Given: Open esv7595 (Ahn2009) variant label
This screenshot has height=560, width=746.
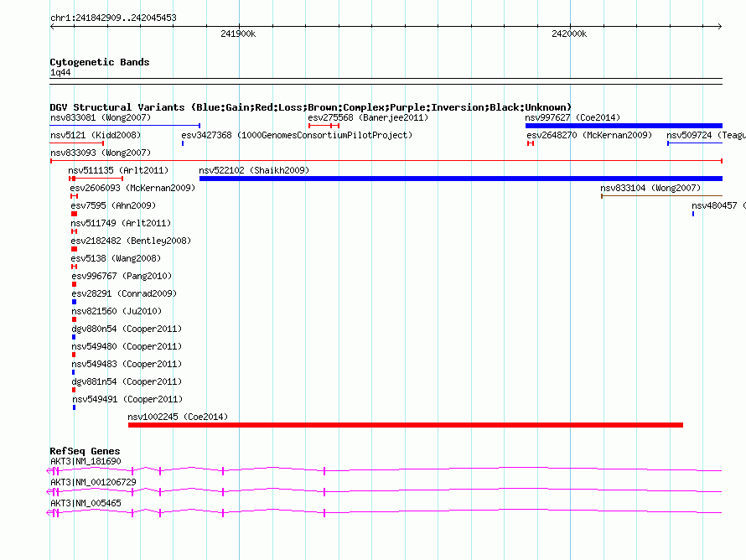Looking at the screenshot, I should [113, 205].
